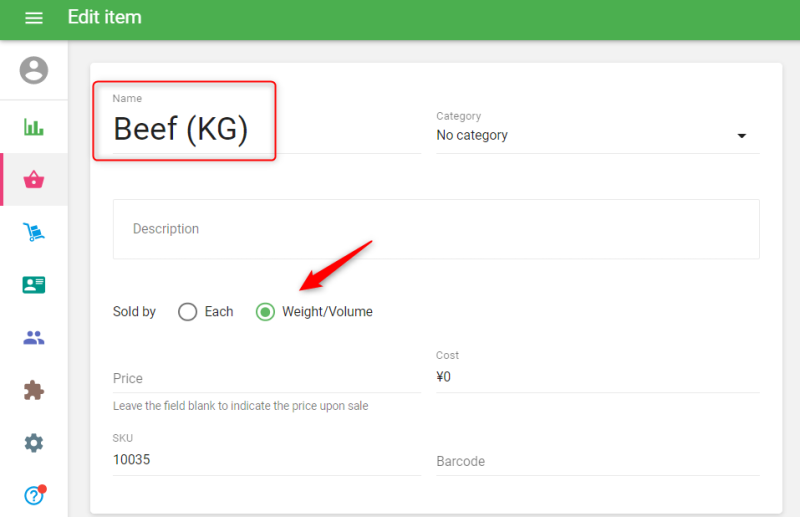Click into the Description text box
Image resolution: width=800 pixels, height=517 pixels.
point(436,229)
